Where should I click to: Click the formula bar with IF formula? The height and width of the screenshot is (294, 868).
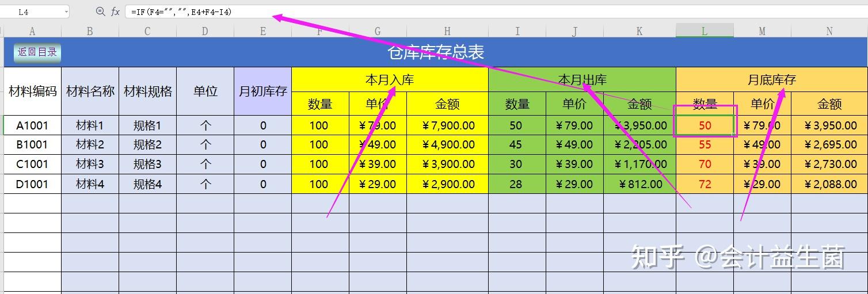point(495,12)
